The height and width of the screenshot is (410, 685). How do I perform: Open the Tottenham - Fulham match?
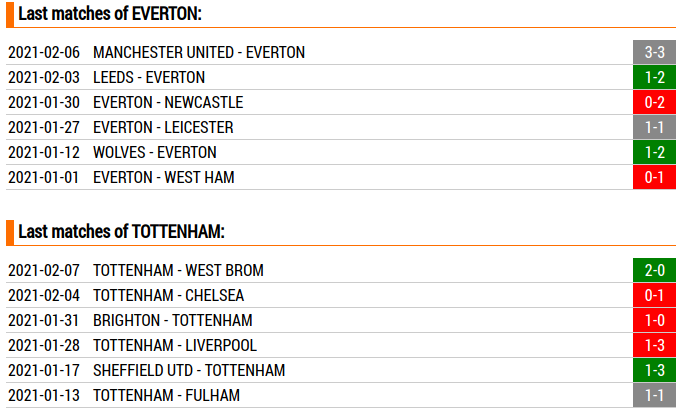166,395
